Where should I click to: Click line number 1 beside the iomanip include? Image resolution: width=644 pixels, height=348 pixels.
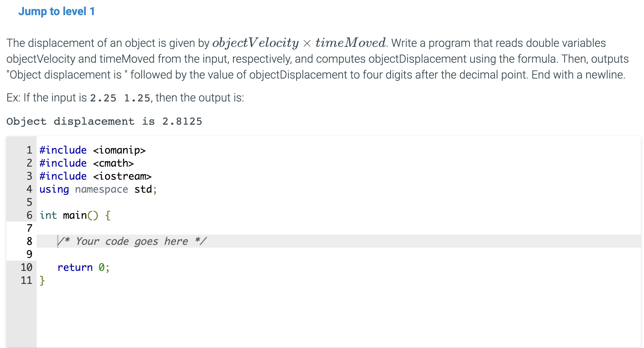click(x=29, y=150)
